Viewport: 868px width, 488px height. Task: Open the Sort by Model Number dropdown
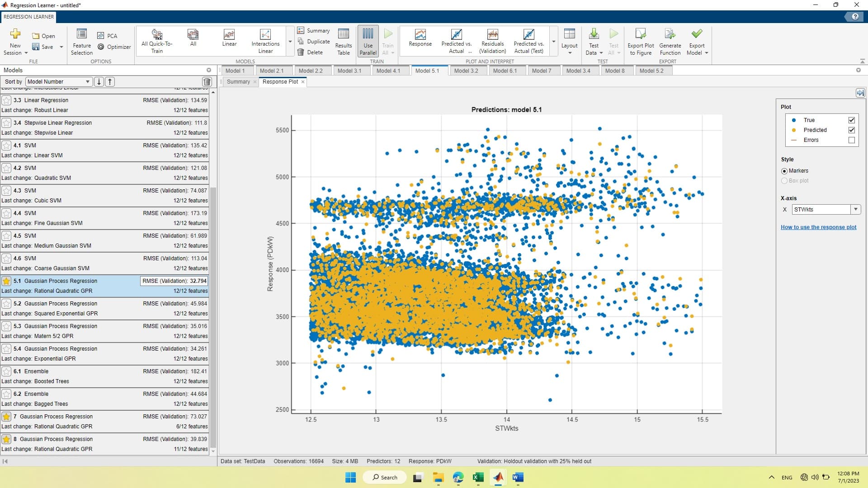(x=59, y=82)
